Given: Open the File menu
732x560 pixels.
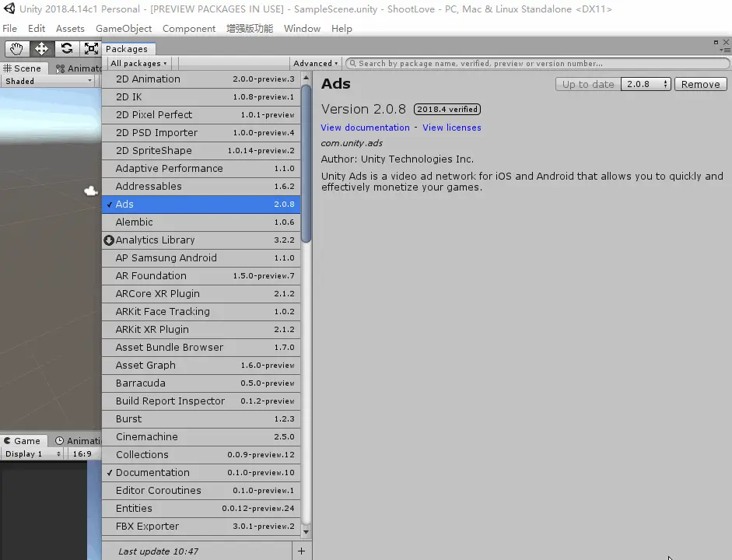Looking at the screenshot, I should click(x=10, y=29).
